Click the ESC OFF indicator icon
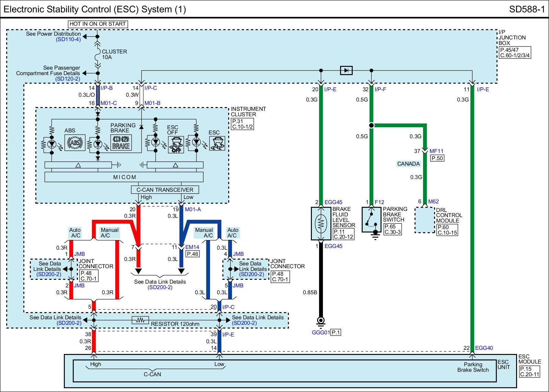 (x=176, y=145)
